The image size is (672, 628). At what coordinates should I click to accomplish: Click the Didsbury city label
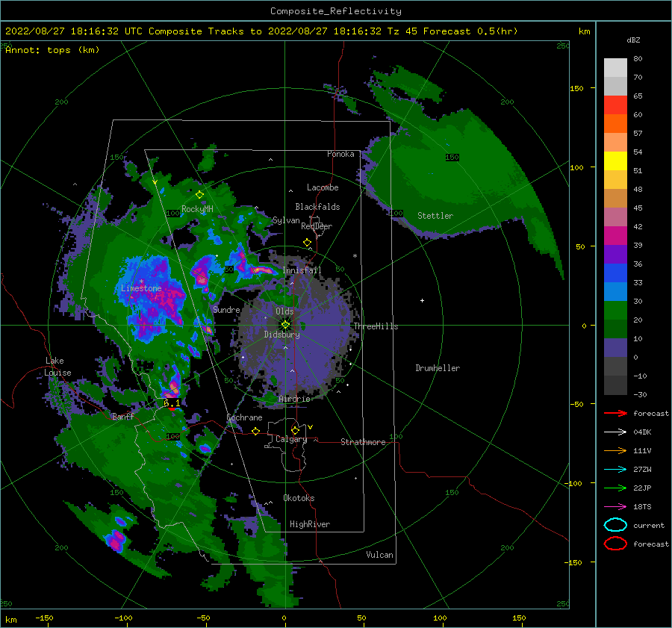pyautogui.click(x=282, y=335)
